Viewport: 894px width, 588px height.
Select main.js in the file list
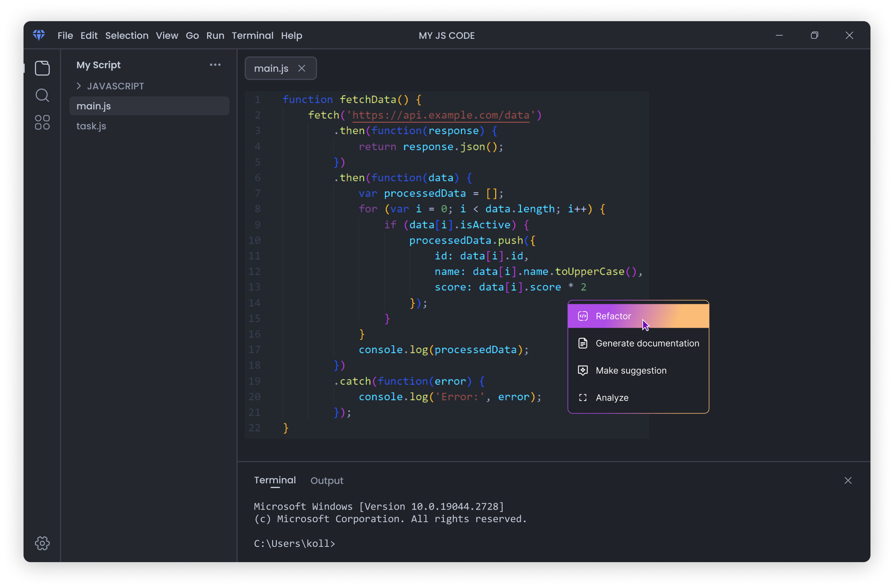94,106
